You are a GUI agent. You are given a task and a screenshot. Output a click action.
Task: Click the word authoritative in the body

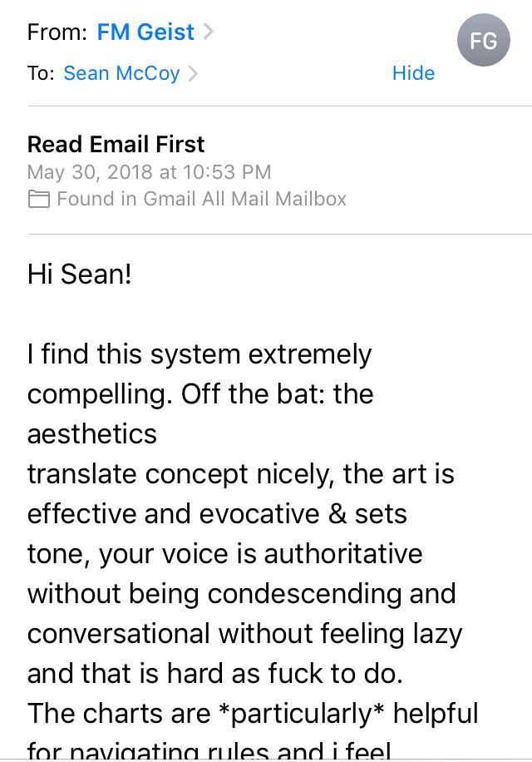[343, 553]
